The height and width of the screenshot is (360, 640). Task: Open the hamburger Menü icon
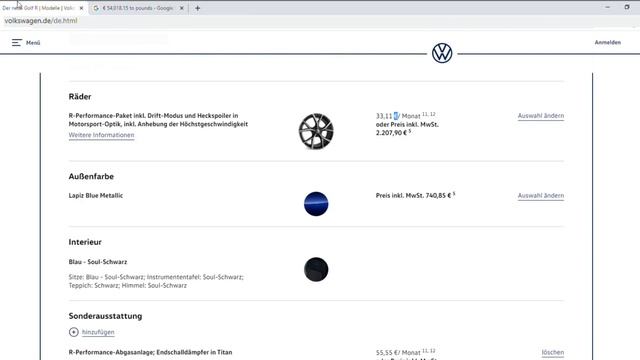click(16, 42)
